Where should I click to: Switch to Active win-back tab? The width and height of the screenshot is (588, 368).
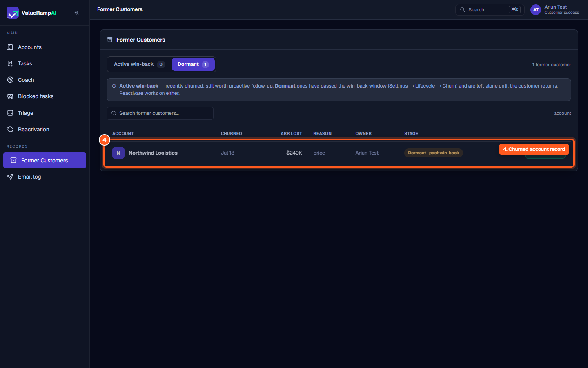(x=139, y=64)
